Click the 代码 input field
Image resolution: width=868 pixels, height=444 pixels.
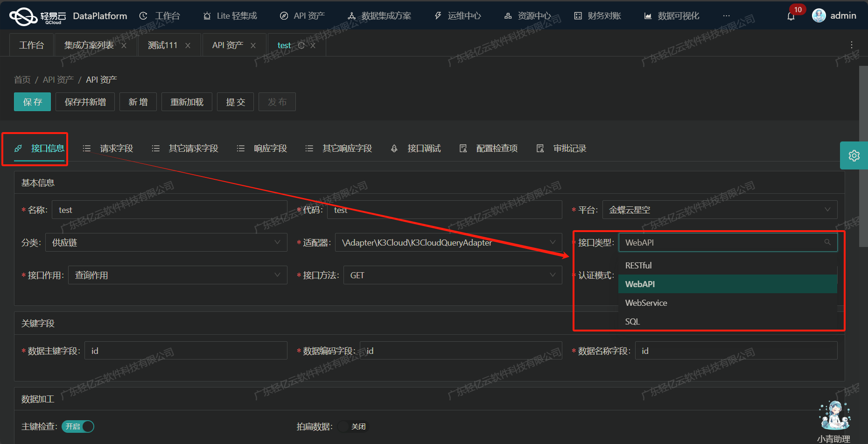(x=445, y=210)
